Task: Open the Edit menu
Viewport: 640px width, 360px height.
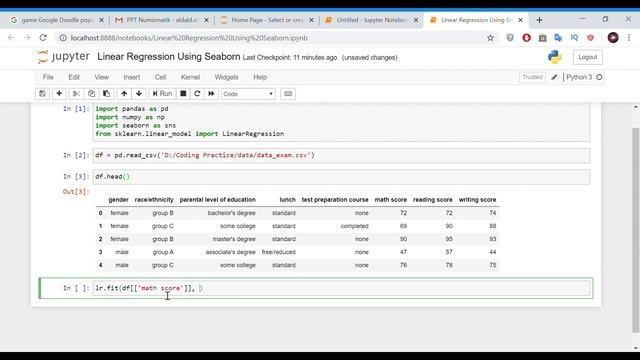Action: tap(74, 77)
